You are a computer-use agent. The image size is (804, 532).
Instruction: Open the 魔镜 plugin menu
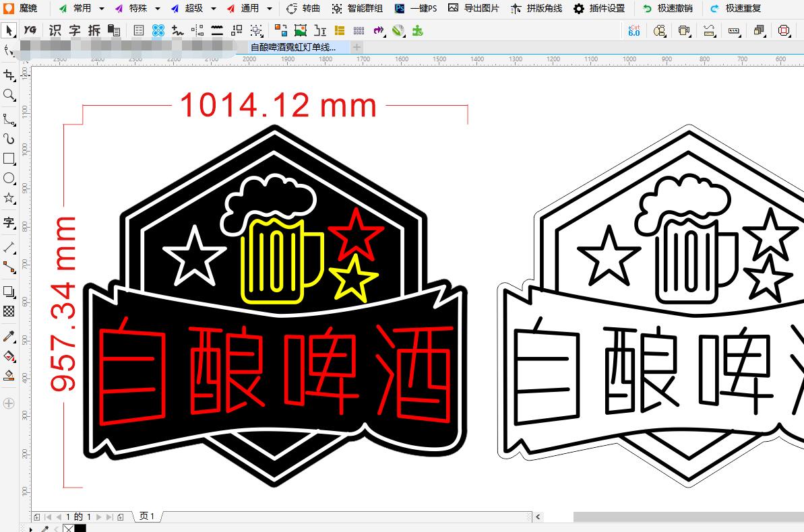[22, 8]
